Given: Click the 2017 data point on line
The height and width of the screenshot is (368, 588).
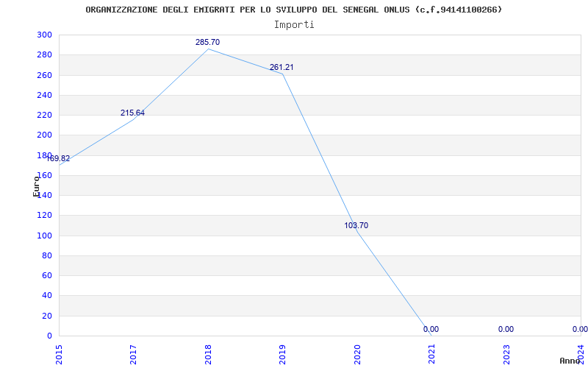Looking at the screenshot, I should 134,119.
